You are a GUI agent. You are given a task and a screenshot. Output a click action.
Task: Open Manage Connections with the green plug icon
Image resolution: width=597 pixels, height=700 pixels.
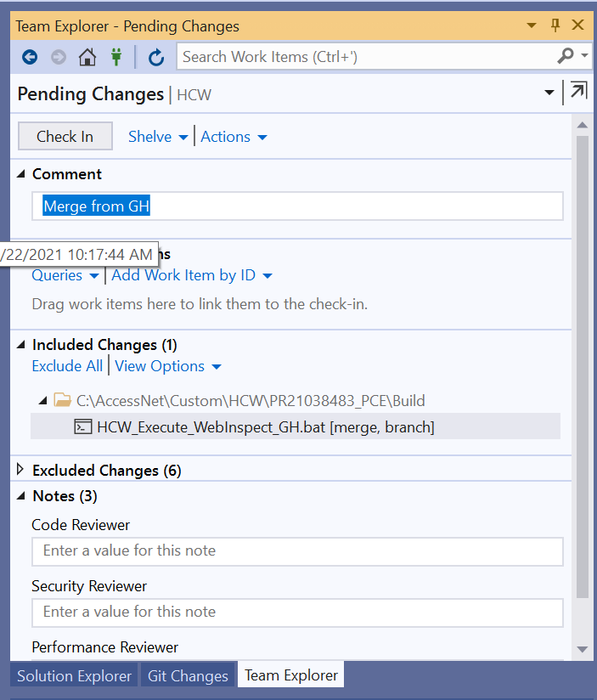(x=116, y=57)
